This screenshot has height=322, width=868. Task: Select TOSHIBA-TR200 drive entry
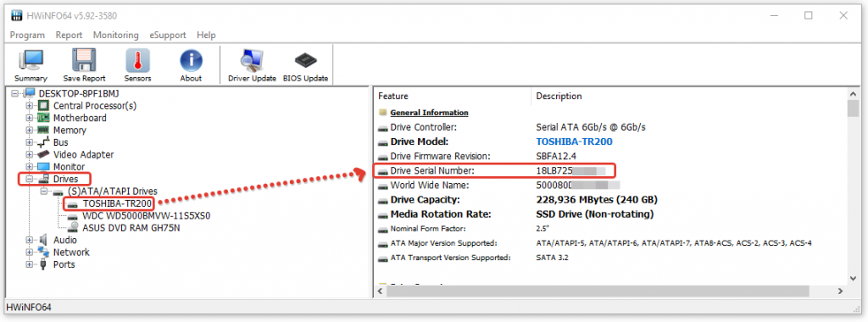(x=117, y=203)
